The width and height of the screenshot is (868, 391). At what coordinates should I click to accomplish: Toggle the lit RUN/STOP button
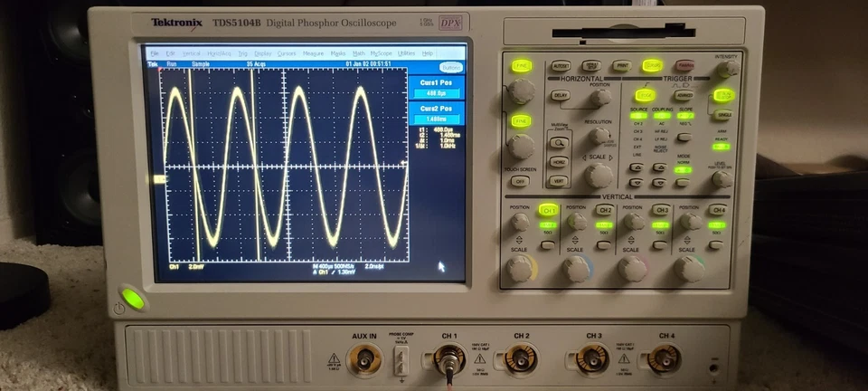pos(723,95)
